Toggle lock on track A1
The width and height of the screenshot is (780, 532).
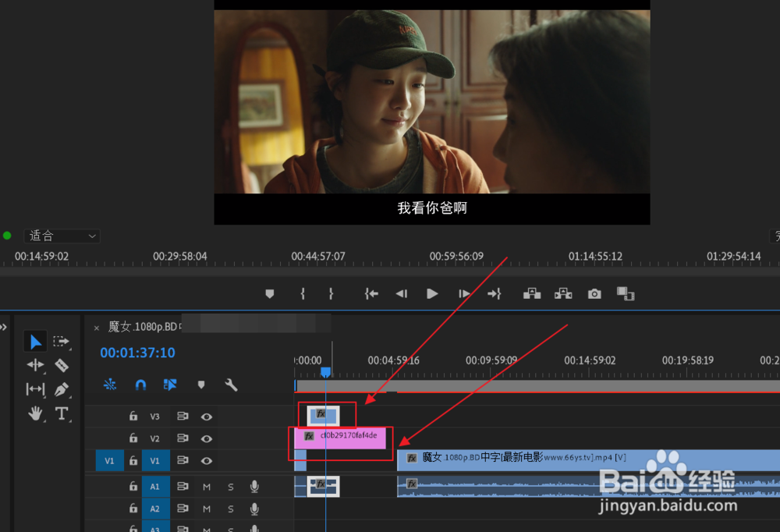pyautogui.click(x=133, y=486)
